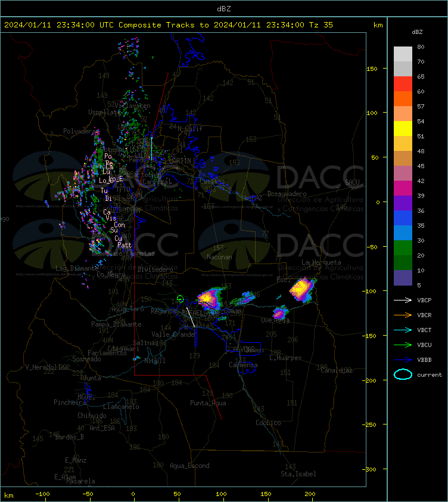
Task: Click the slate purple 5-10 dBZ swatch
Action: (403, 278)
